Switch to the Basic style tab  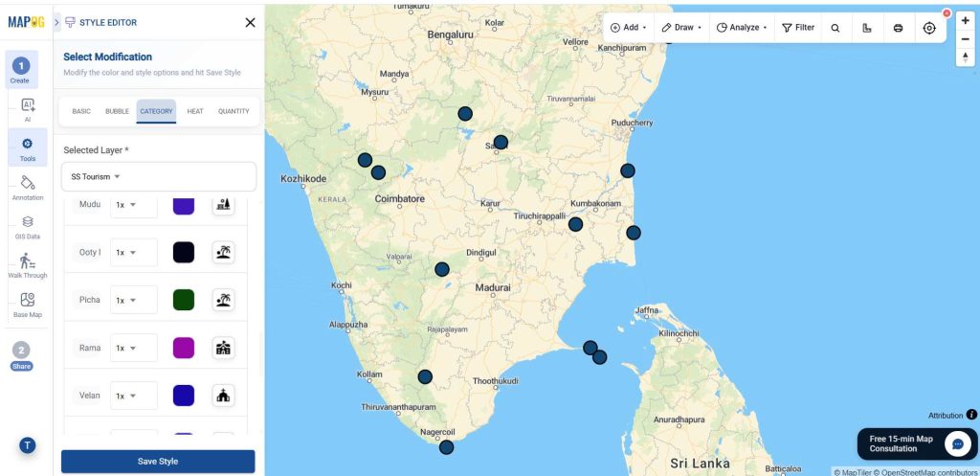(81, 111)
